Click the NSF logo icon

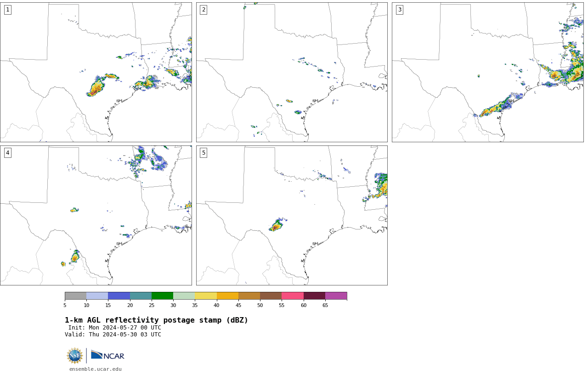75,356
